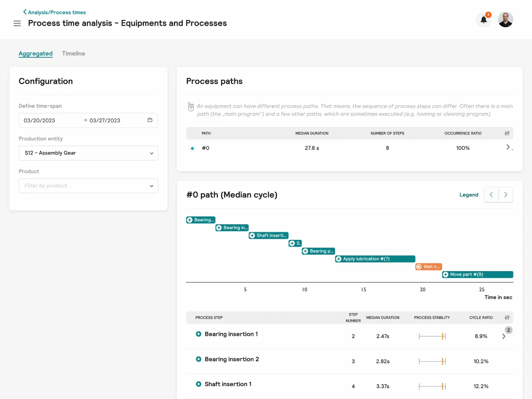
Task: Go to the next path cycle arrow
Action: pyautogui.click(x=506, y=195)
